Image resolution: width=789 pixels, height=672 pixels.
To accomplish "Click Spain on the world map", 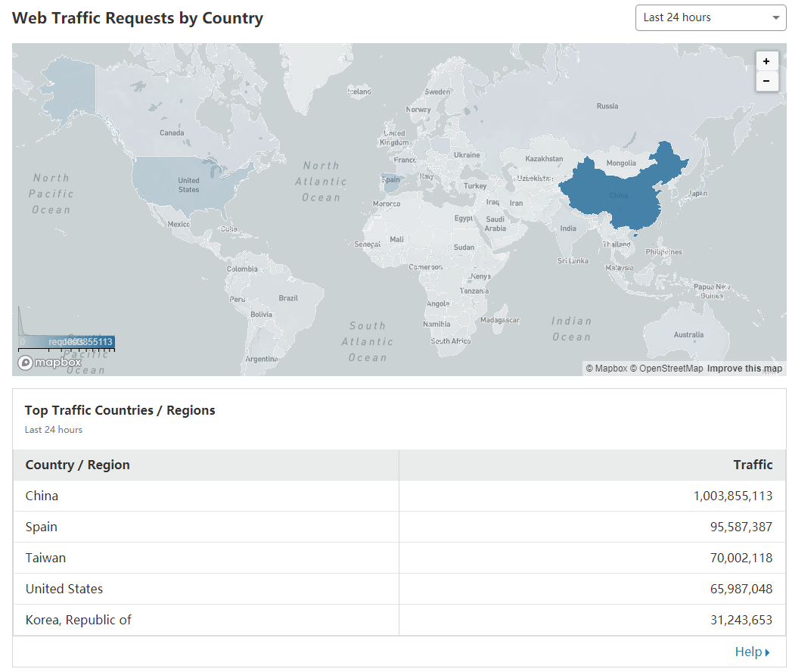I will point(390,180).
